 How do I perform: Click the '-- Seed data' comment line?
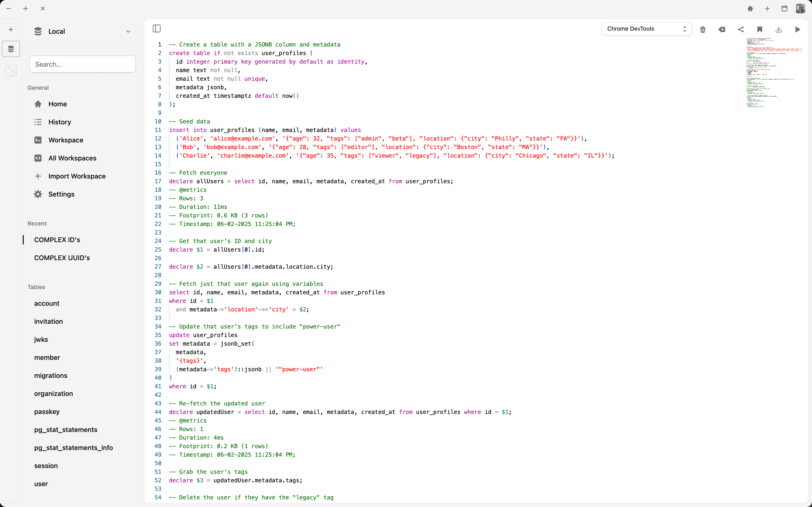189,121
